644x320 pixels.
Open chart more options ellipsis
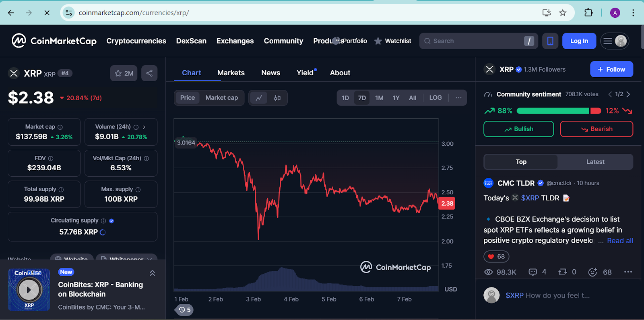coord(458,98)
